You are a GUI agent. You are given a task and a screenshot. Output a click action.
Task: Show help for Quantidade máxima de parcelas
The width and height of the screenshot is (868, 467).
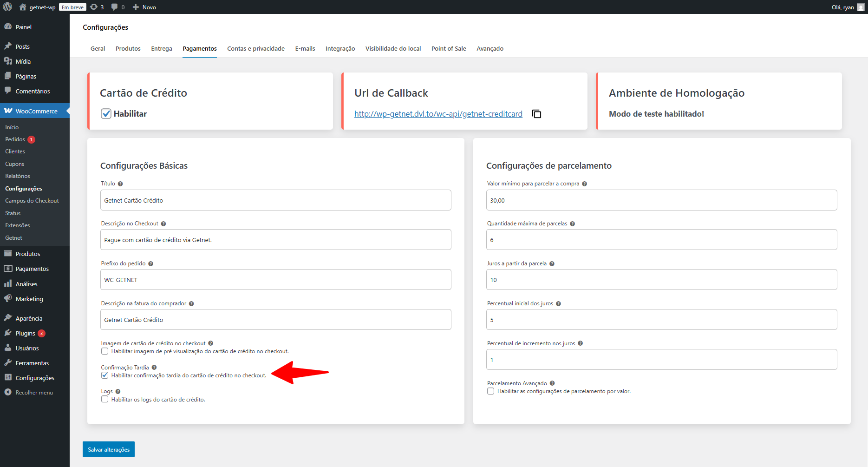[x=573, y=224]
